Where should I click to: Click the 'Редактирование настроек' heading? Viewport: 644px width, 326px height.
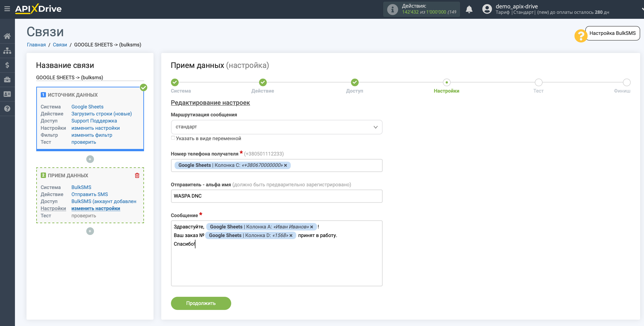(210, 103)
